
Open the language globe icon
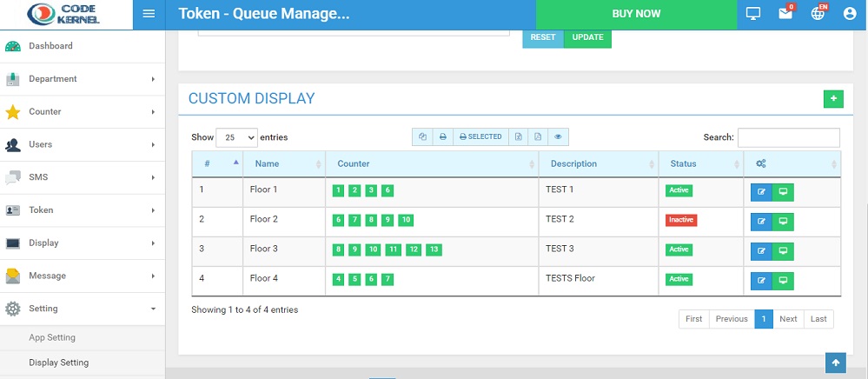(818, 14)
